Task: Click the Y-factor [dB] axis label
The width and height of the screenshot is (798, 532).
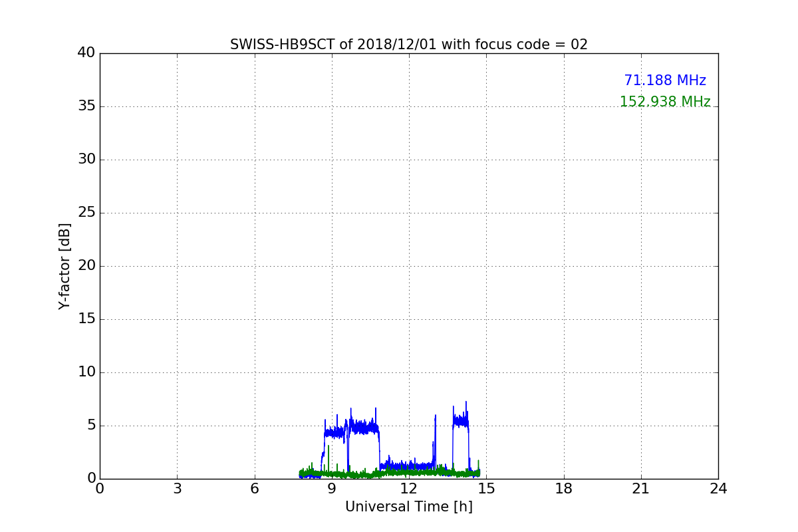Action: pos(65,266)
